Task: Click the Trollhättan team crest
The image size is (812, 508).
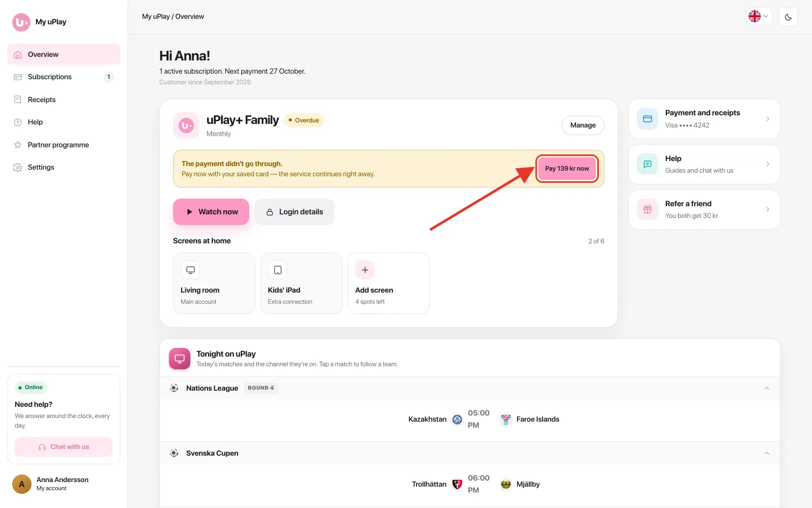Action: tap(457, 484)
